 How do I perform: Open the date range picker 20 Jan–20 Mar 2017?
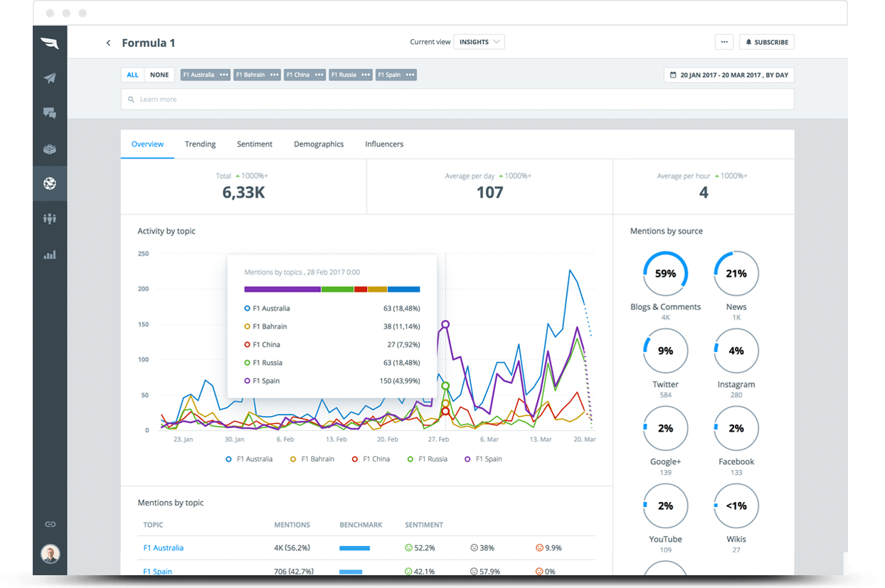[x=729, y=75]
